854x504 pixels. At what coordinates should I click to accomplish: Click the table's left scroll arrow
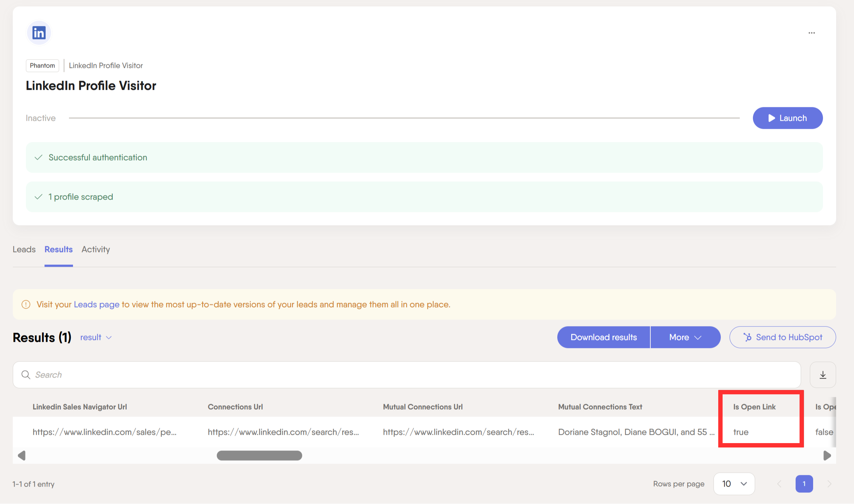pyautogui.click(x=22, y=455)
